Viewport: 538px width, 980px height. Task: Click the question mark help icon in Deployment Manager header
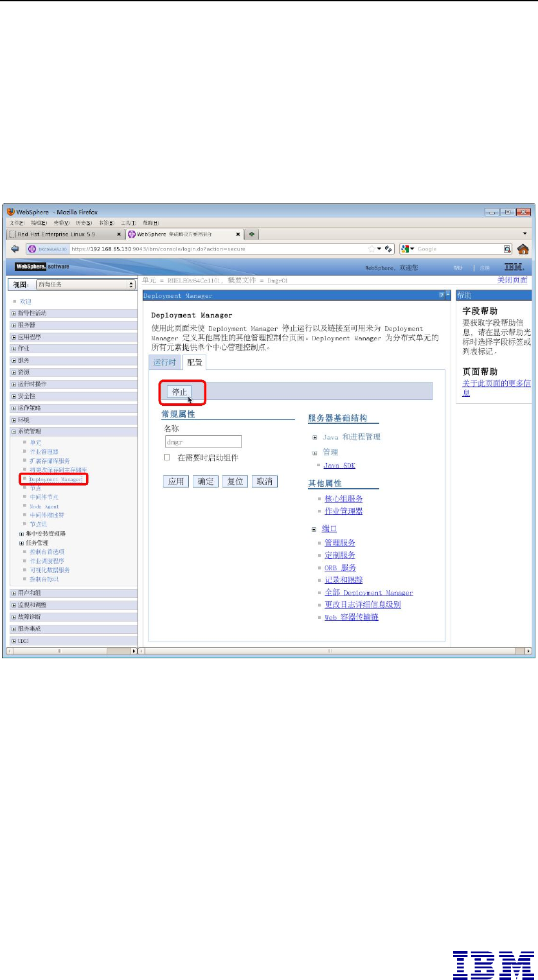pyautogui.click(x=441, y=295)
